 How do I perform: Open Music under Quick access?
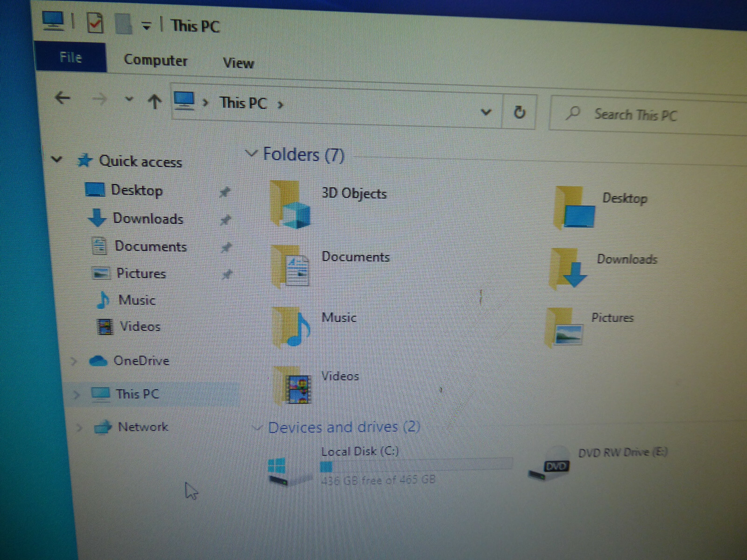click(x=137, y=300)
